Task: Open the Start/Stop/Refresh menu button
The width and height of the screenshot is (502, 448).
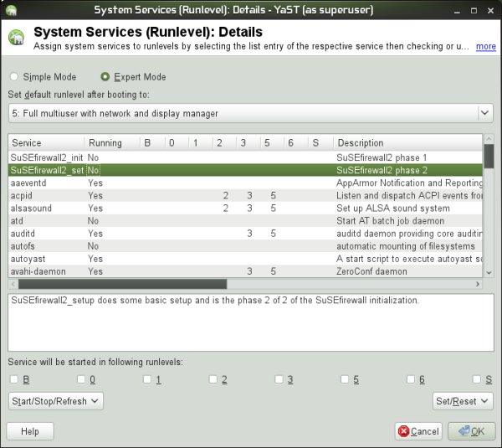Action: click(x=56, y=401)
